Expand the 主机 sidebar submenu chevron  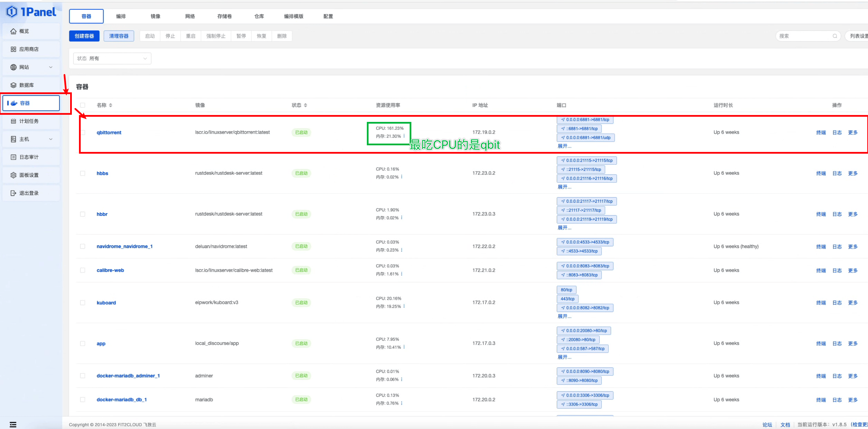pos(51,139)
